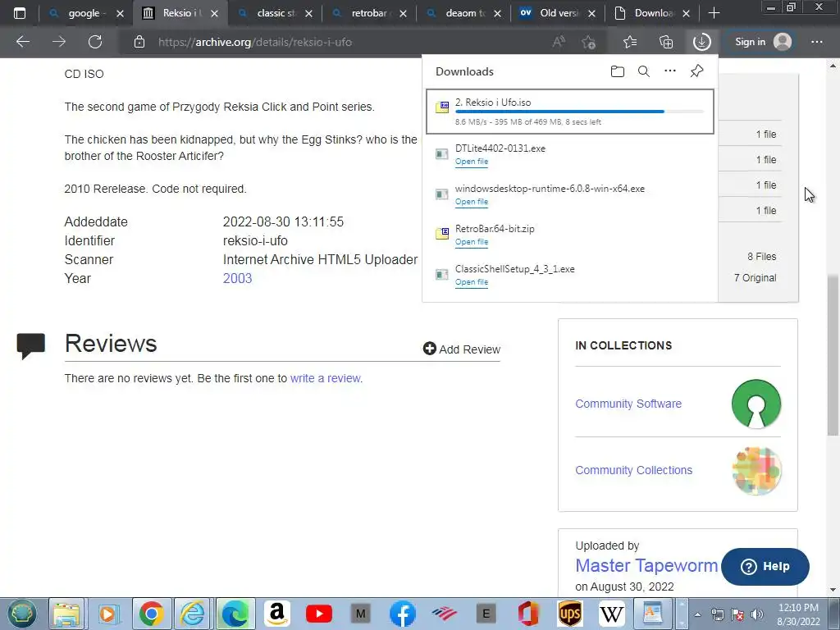Search downloads with the magnifier icon
This screenshot has width=840, height=630.
[x=644, y=71]
